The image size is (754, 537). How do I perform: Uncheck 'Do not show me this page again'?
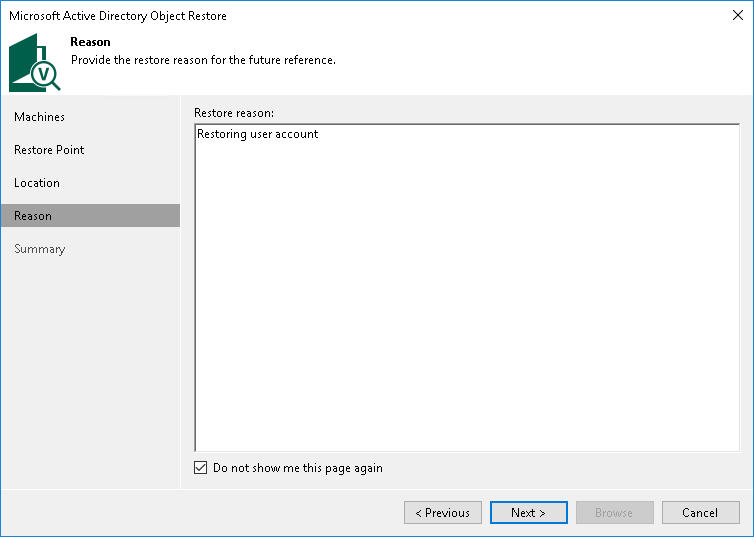[x=201, y=468]
